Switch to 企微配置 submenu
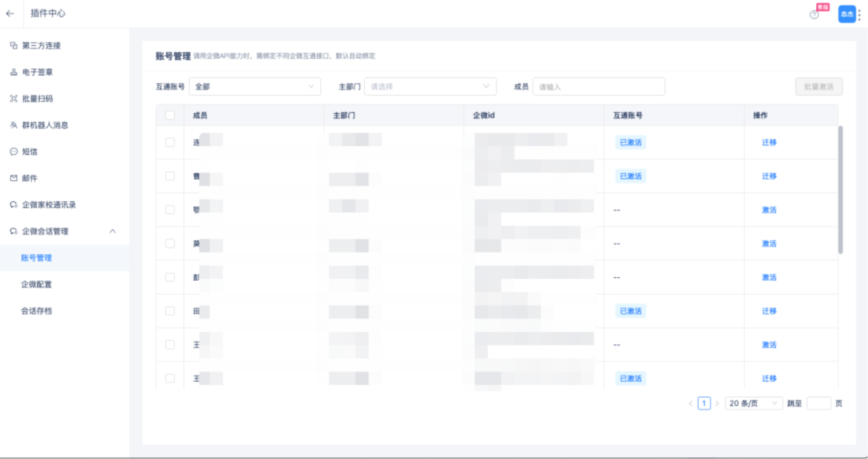Viewport: 868px width, 459px height. (36, 284)
